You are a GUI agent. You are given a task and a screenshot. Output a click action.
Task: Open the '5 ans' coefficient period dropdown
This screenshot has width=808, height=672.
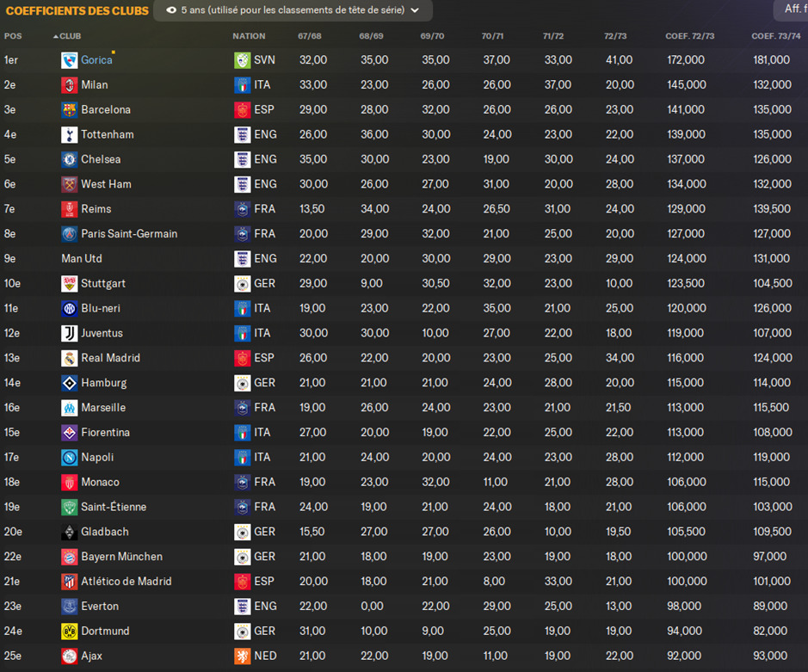[x=293, y=10]
